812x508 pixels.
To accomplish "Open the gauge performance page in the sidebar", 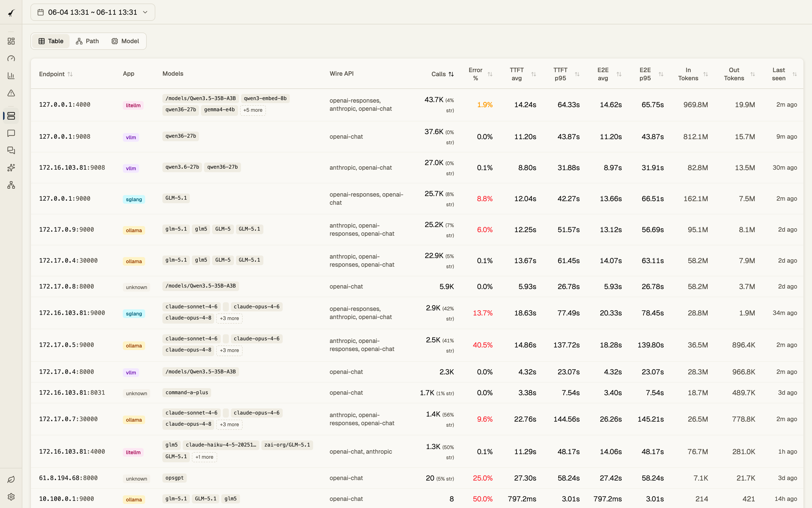I will [x=11, y=58].
